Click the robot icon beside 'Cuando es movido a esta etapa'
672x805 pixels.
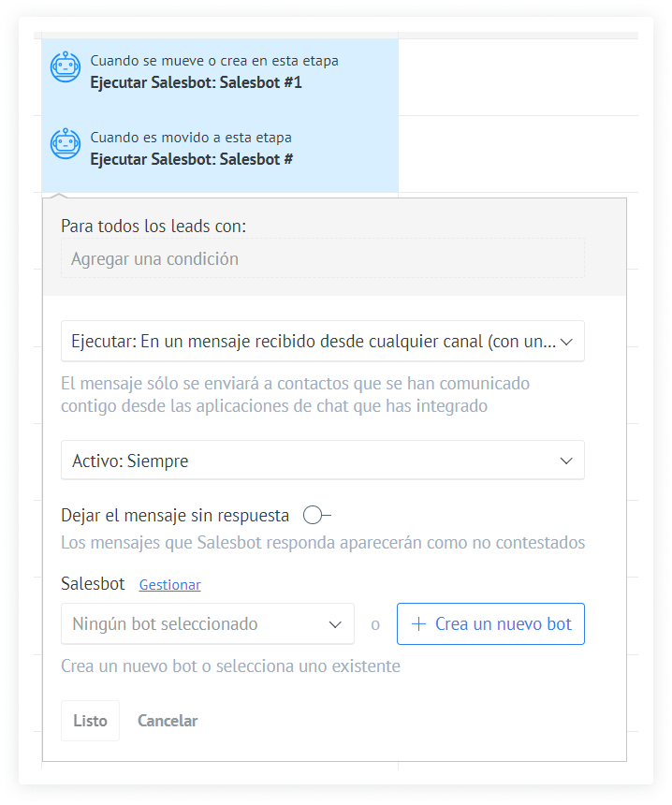coord(65,144)
